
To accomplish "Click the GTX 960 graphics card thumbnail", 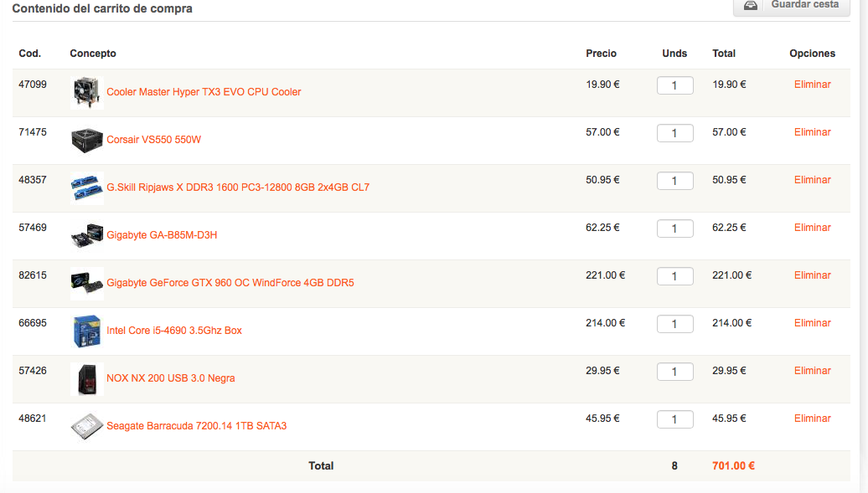I will coord(87,283).
